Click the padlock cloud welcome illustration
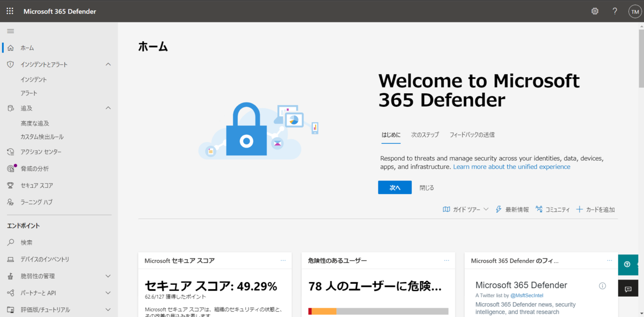Viewport: 644px width, 317px height. (258, 130)
